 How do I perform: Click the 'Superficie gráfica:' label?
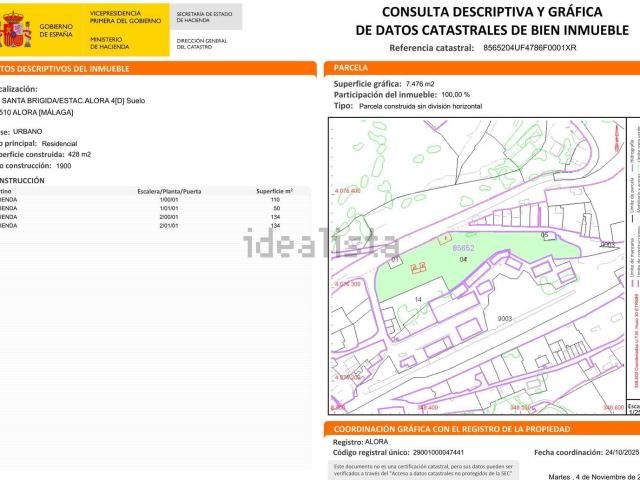pyautogui.click(x=367, y=84)
